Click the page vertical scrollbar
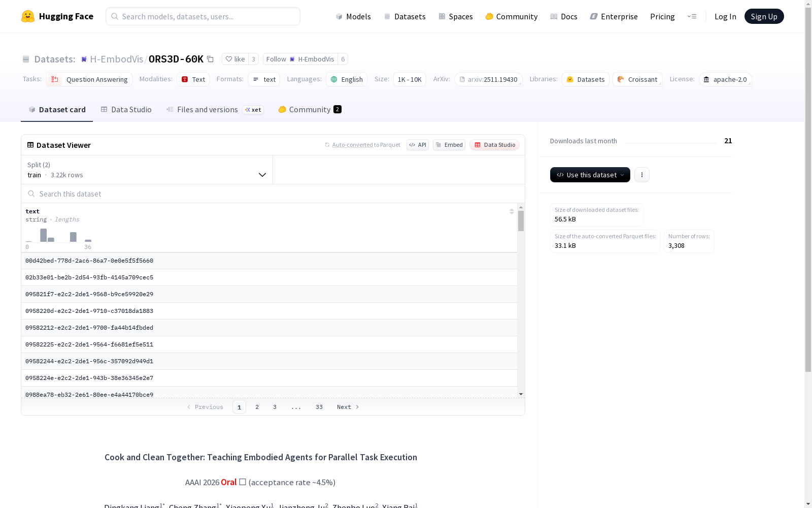 808,190
